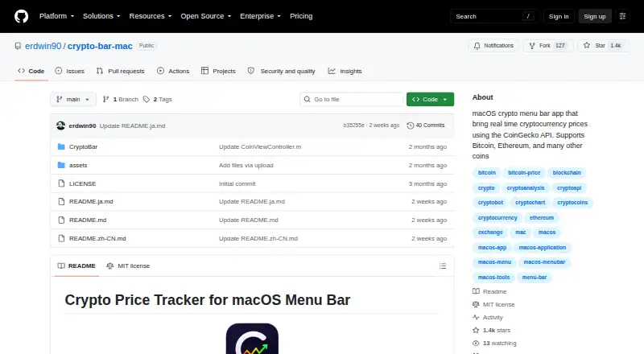Expand the Open Source menu

coord(206,16)
